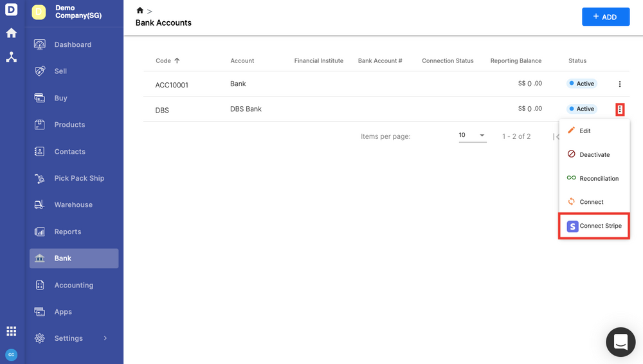Open three-dot menu for ACC10001 row
The width and height of the screenshot is (643, 364).
[x=620, y=84]
